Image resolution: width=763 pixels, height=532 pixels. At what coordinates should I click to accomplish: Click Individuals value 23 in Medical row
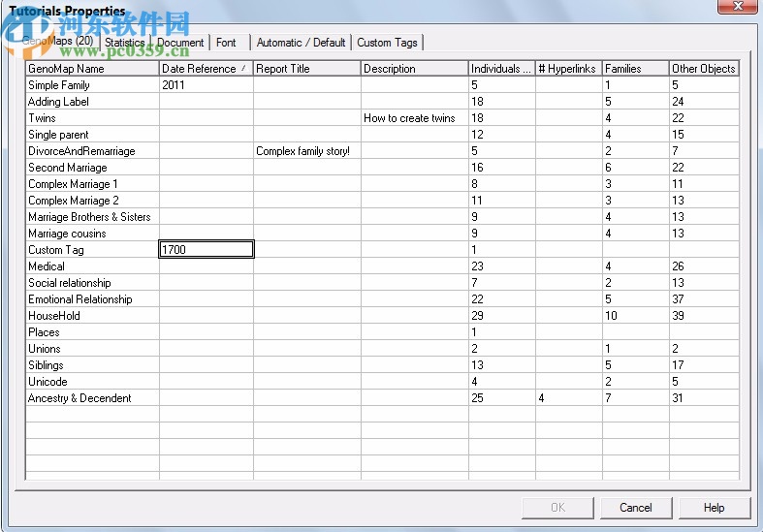pos(501,266)
